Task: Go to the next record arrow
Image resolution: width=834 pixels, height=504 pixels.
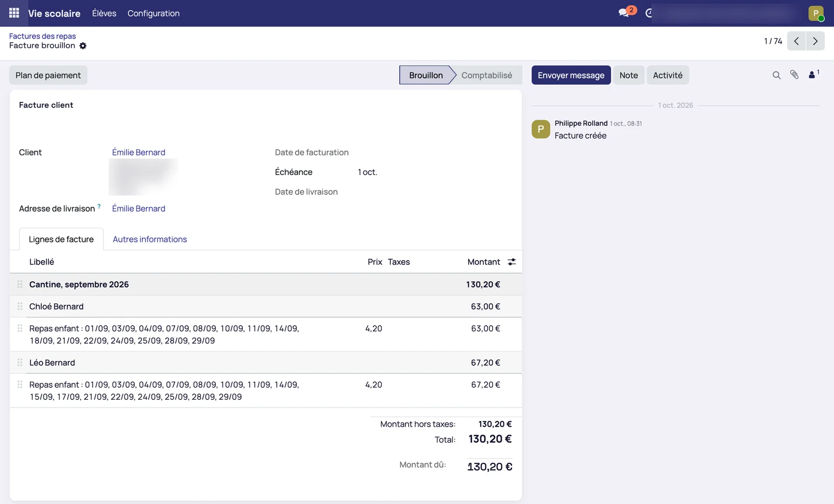Action: (815, 41)
